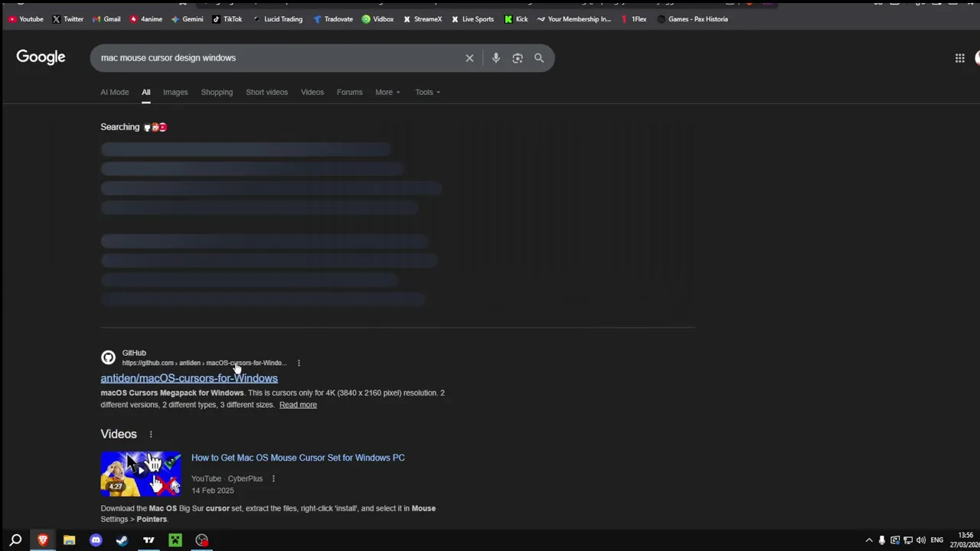Screen dimensions: 980x551
Task: Switch to the Videos tab
Action: [x=312, y=92]
